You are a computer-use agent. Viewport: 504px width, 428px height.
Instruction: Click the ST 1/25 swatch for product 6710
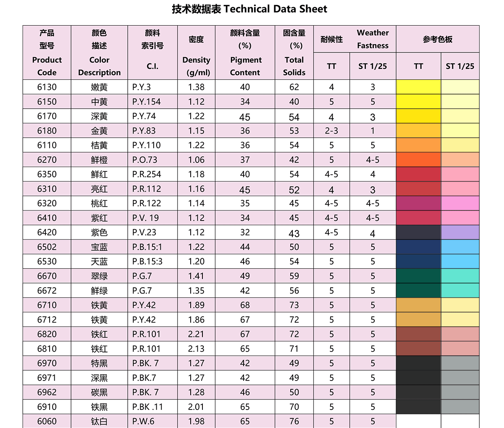pyautogui.click(x=460, y=305)
